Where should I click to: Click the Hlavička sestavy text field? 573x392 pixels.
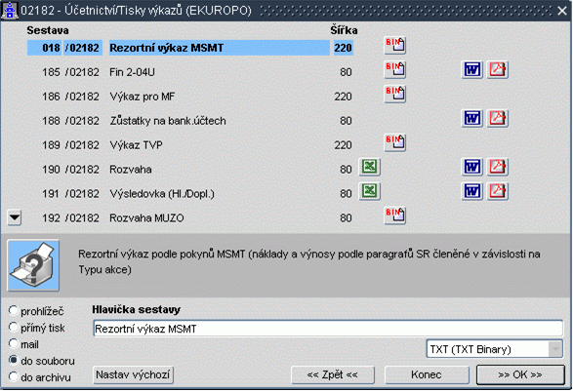click(328, 329)
